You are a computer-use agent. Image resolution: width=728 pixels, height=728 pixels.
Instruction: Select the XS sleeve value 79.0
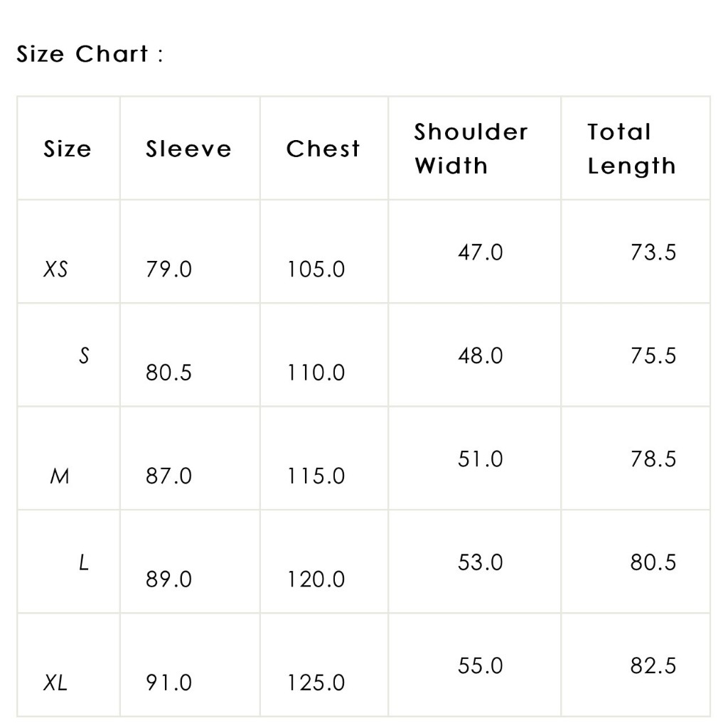pos(168,269)
